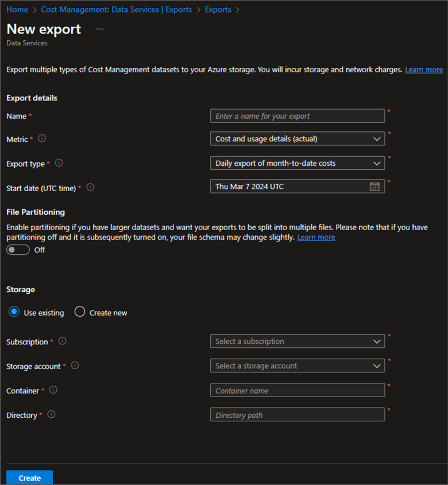Click the info icon beside Subscription
Viewport: 448px width, 485px height.
tap(62, 342)
